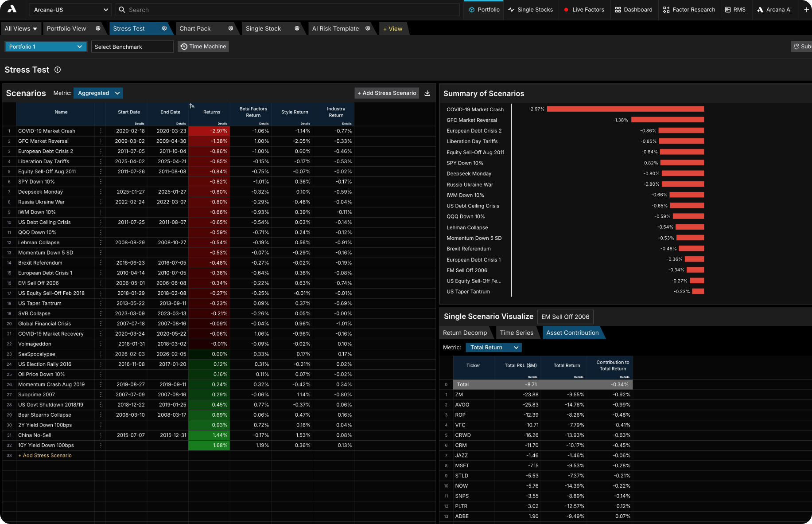Screen dimensions: 812x524
Task: Open the Arcana-US workspace dropdown
Action: pos(70,10)
